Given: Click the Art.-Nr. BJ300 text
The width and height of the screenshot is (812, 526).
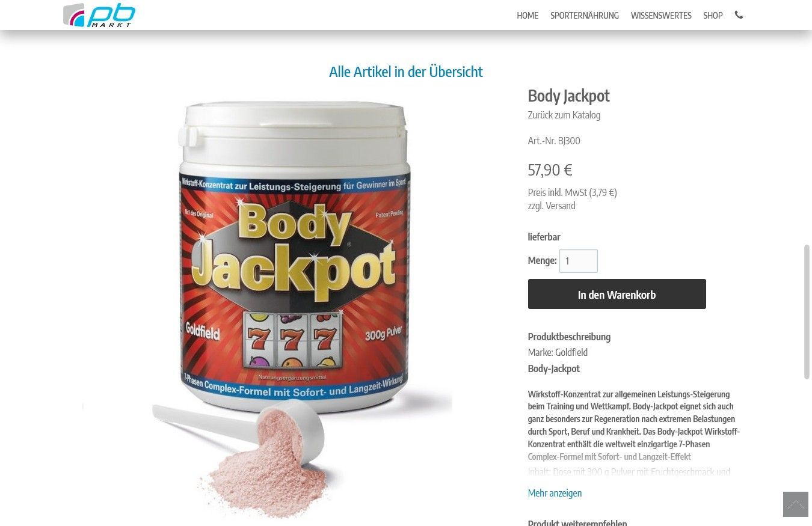Looking at the screenshot, I should pos(554,141).
